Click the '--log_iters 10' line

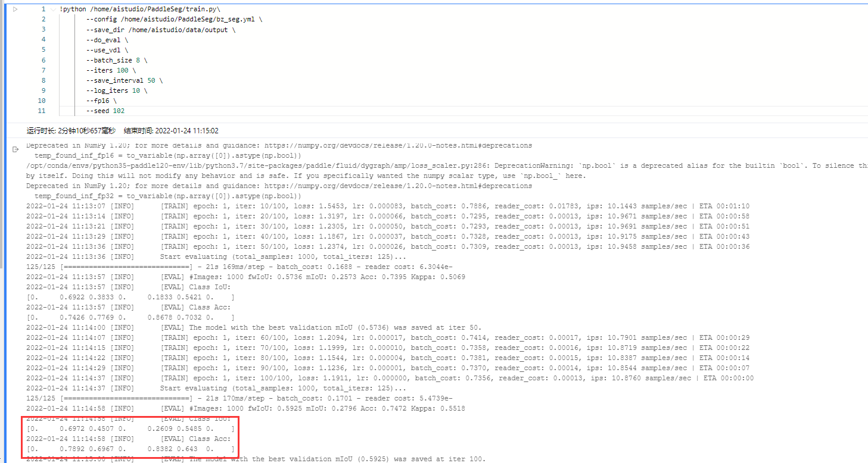tap(117, 90)
